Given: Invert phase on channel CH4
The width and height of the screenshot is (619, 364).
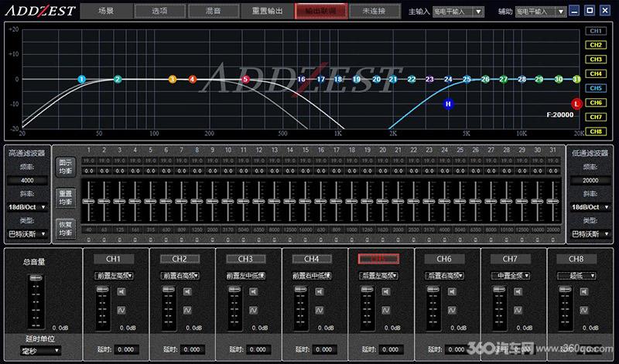Looking at the screenshot, I should coord(320,311).
